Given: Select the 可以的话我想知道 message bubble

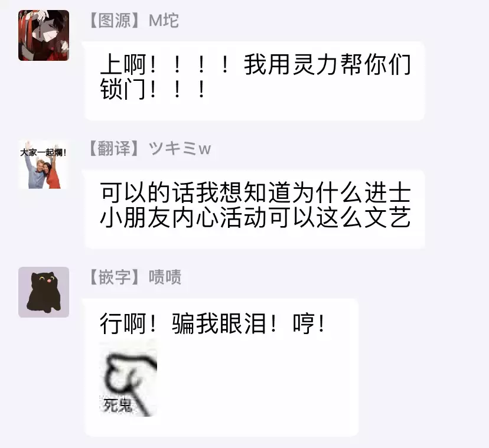Looking at the screenshot, I should [x=255, y=209].
